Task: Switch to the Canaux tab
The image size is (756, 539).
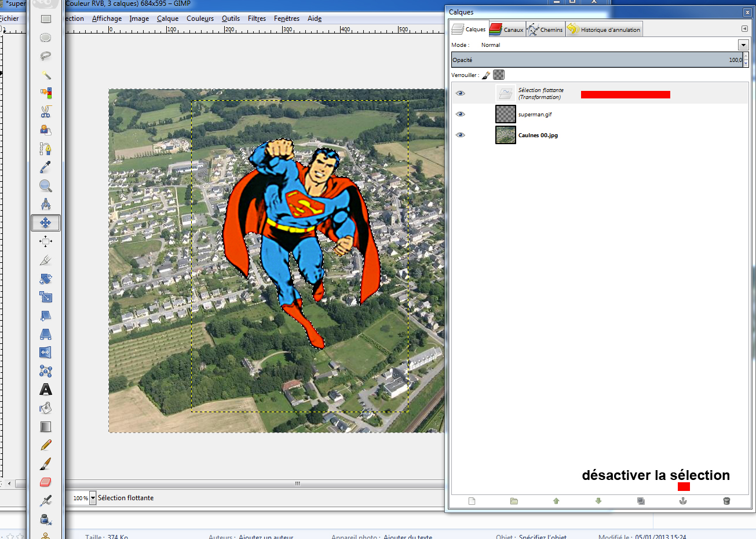Action: pyautogui.click(x=507, y=30)
